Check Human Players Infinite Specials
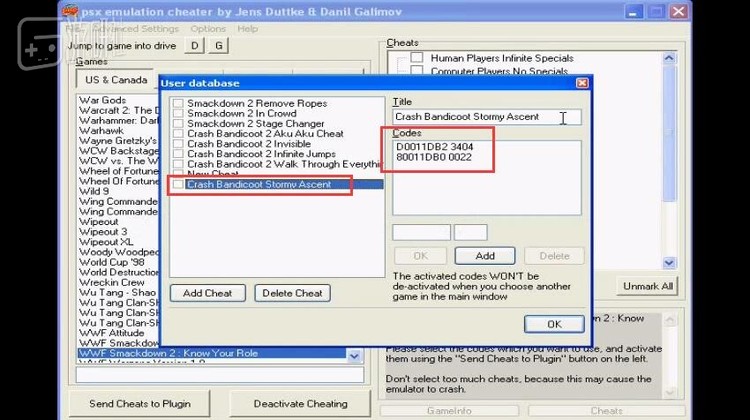 point(416,58)
